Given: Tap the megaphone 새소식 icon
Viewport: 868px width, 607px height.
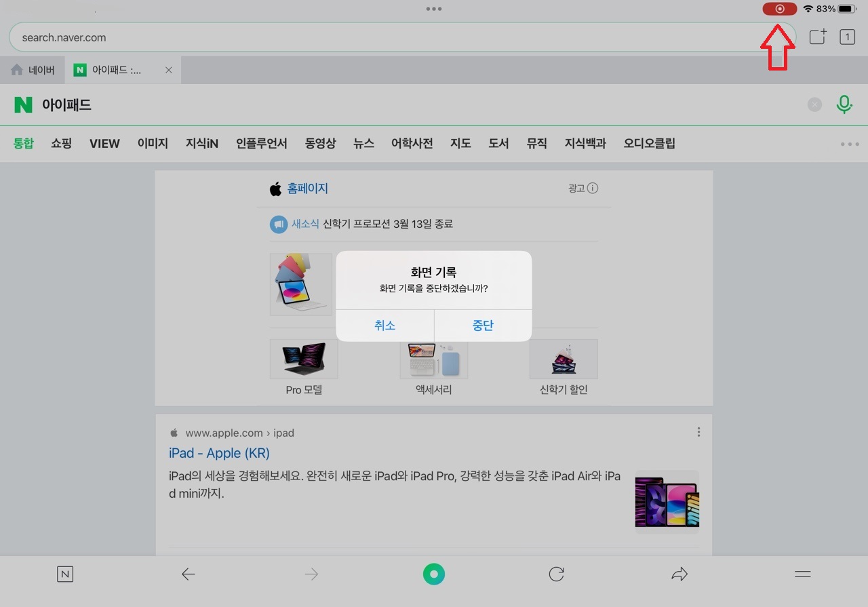Looking at the screenshot, I should pyautogui.click(x=278, y=224).
